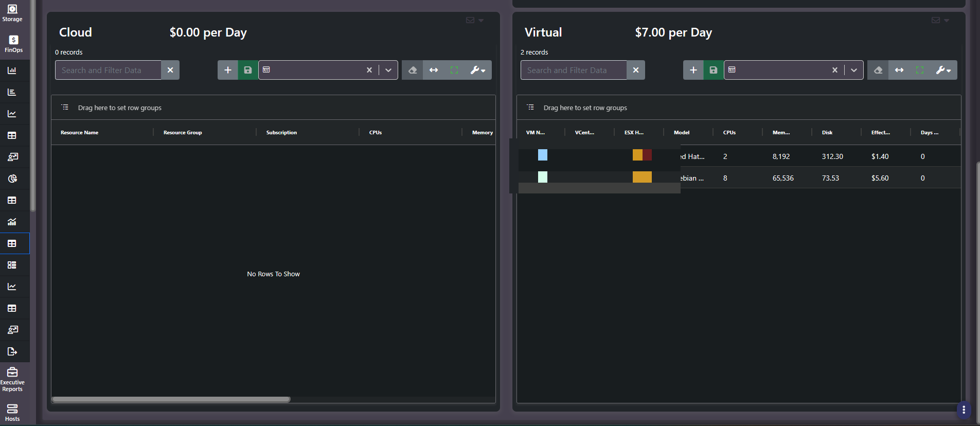This screenshot has width=980, height=426.
Task: Click the Virtual Search and Filter Data field
Action: [x=574, y=70]
